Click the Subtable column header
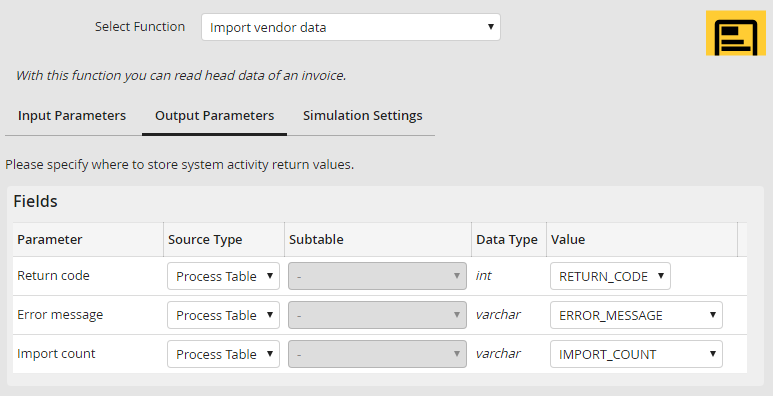This screenshot has height=396, width=773. 378,240
